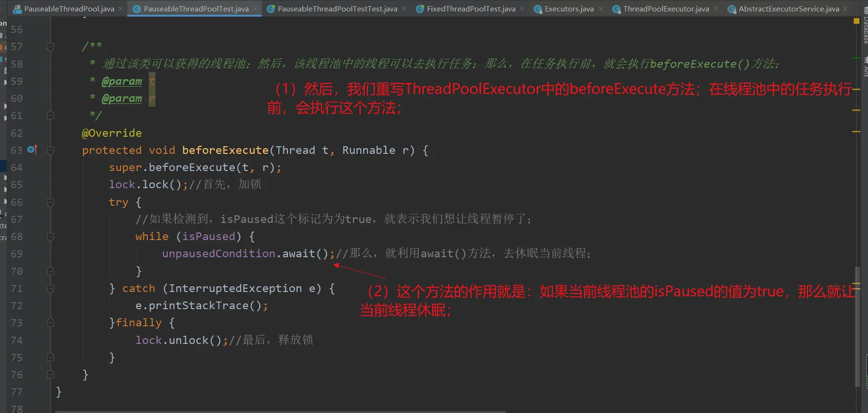Click the unpausedCondition identifier
This screenshot has height=413, width=868.
point(219,254)
